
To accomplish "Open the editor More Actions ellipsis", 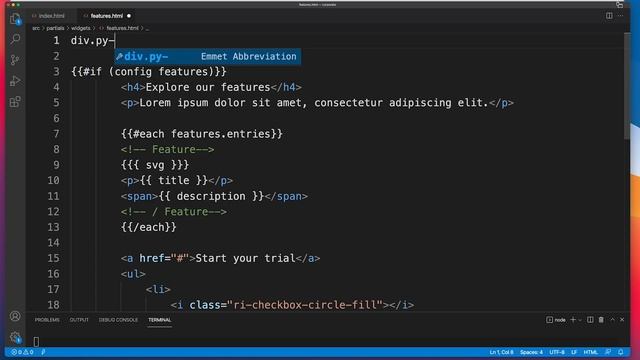I will pos(620,16).
